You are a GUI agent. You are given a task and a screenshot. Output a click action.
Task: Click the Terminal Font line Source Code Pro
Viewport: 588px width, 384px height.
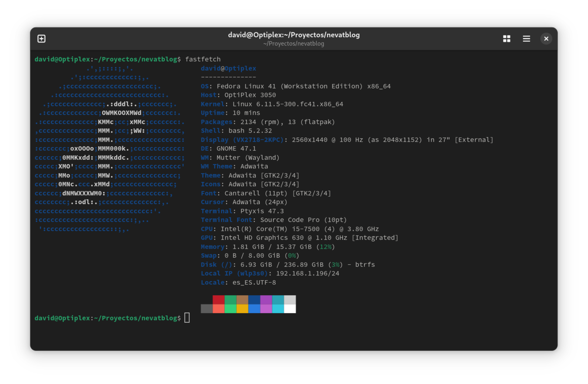(x=274, y=220)
